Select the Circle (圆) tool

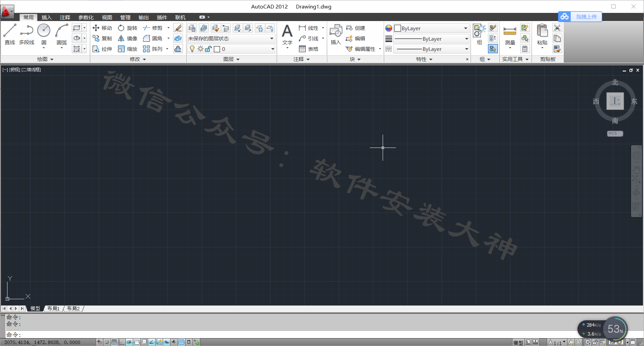click(x=44, y=34)
